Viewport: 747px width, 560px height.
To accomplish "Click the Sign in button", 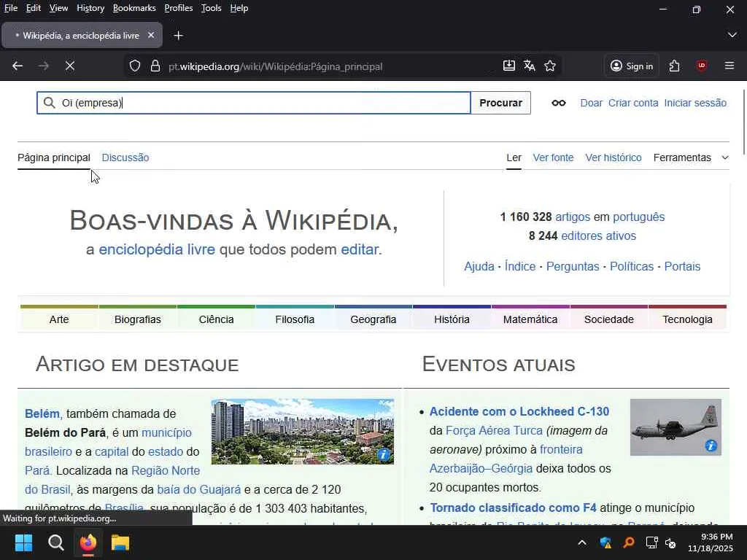I will point(632,66).
